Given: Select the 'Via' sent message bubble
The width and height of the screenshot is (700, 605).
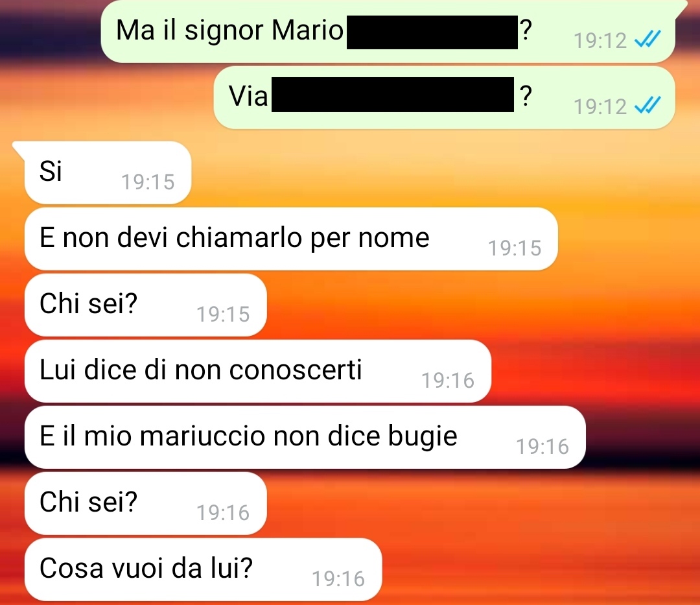Looking at the screenshot, I should click(x=444, y=98).
